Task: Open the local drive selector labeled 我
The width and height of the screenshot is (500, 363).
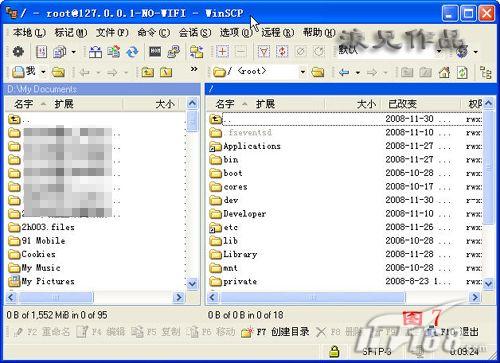Action: (29, 72)
